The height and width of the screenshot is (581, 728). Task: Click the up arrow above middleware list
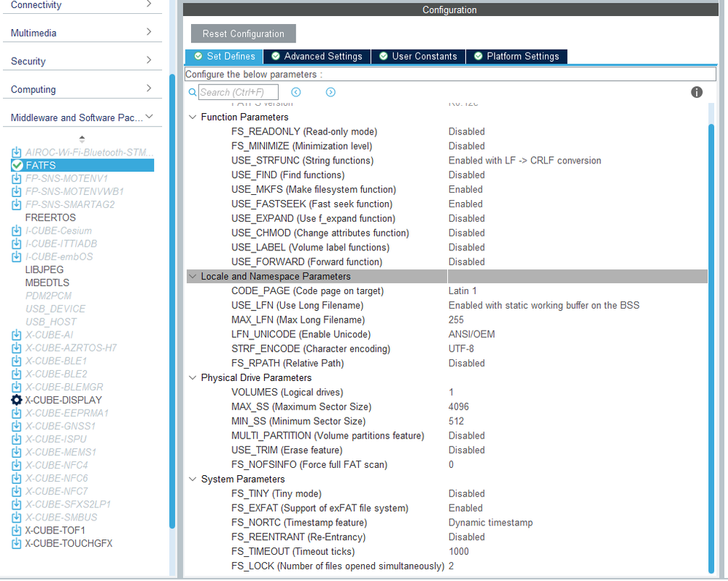click(82, 139)
